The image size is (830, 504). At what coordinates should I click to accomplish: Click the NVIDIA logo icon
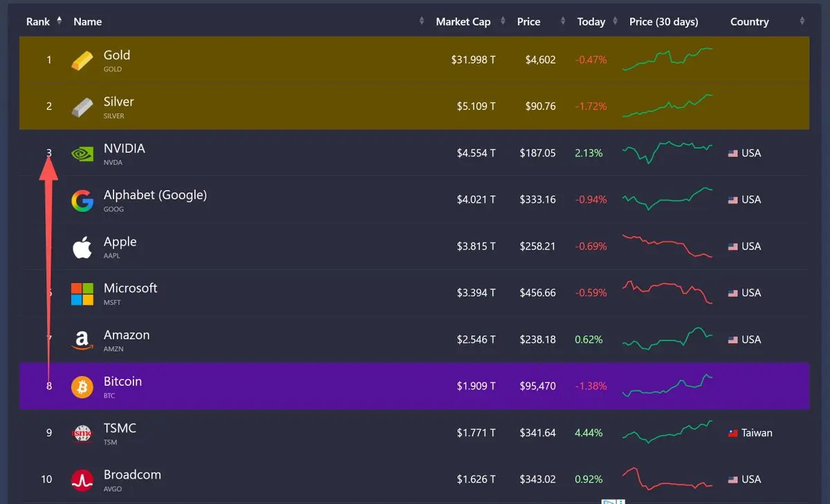click(x=82, y=153)
